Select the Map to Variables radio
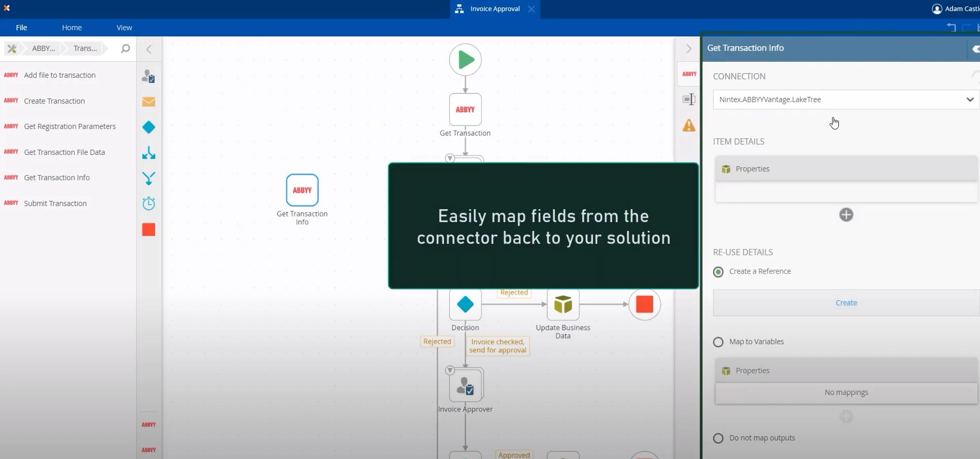The image size is (980, 459). pos(718,342)
